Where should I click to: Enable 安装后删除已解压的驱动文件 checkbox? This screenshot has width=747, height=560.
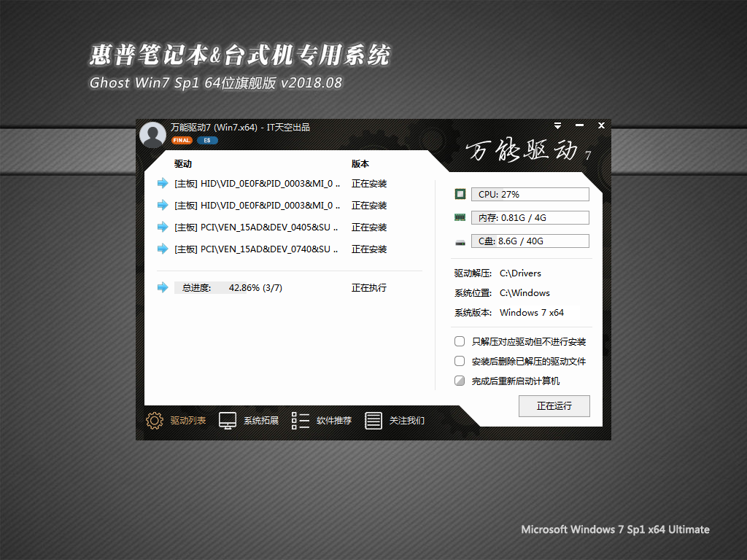click(x=460, y=361)
